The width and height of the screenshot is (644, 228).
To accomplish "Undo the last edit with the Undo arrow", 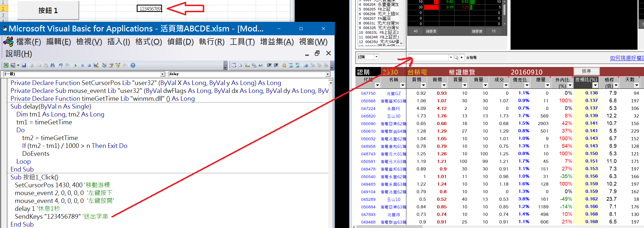I will (x=61, y=65).
